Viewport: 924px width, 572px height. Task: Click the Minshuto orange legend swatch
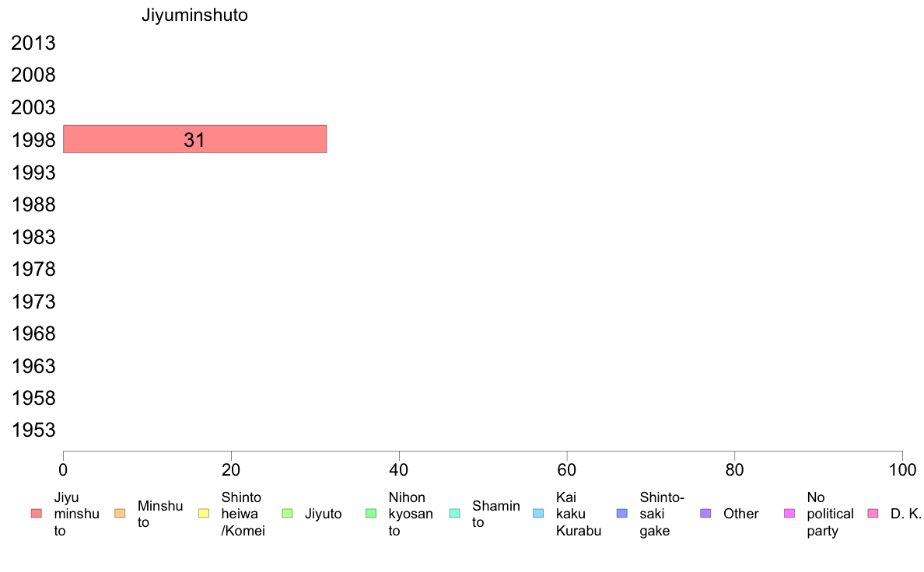point(121,514)
